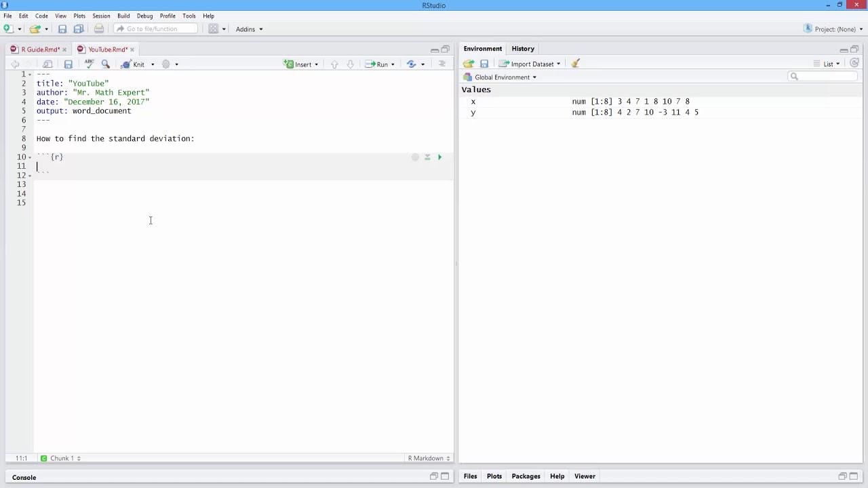Open the Edit menu

pyautogui.click(x=24, y=16)
